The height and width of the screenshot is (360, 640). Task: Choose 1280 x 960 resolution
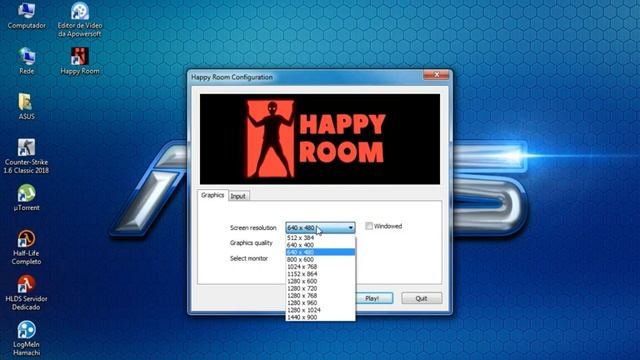(x=320, y=303)
